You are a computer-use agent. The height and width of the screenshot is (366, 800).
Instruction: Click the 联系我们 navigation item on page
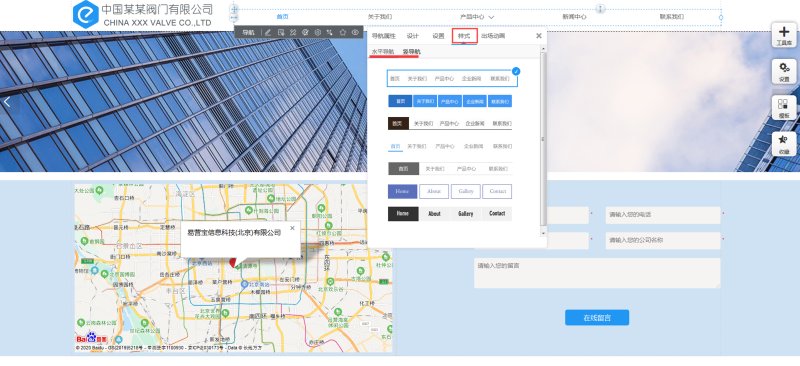point(671,17)
